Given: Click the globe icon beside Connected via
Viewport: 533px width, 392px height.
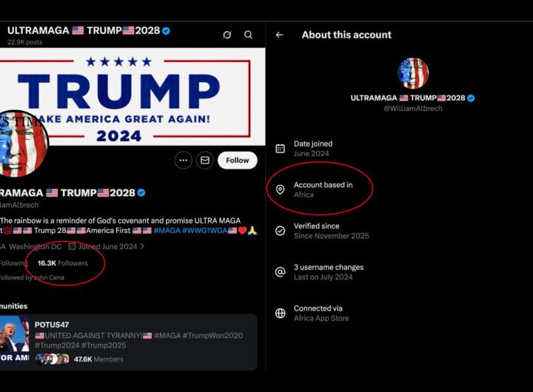Looking at the screenshot, I should (280, 314).
